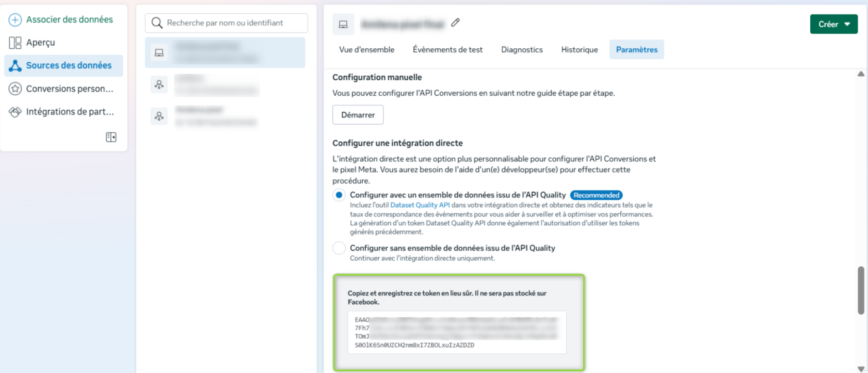Collapse the sidebar using the panel icon
868x373 pixels.
coord(111,137)
